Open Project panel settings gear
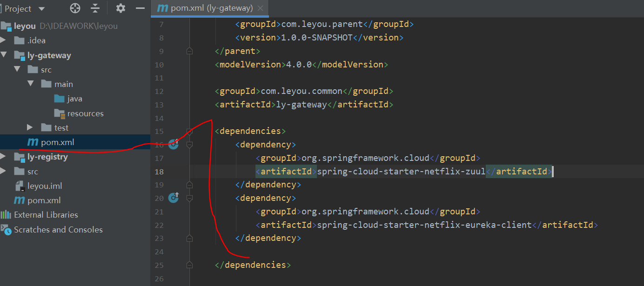Image resolution: width=644 pixels, height=286 pixels. click(121, 8)
